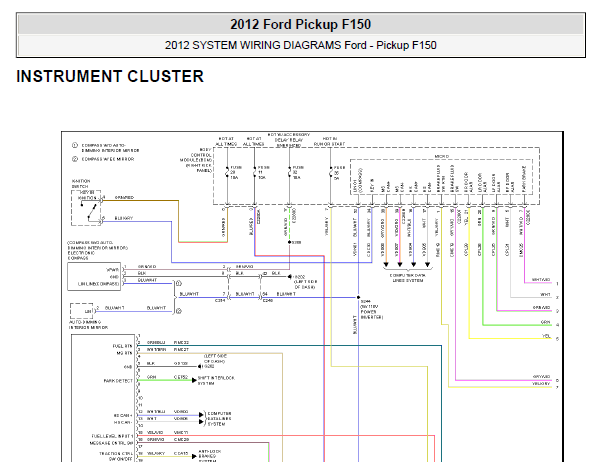Click the 'WHT/VIO' wire label at terminal 1
599x462 pixels.
coord(541,280)
